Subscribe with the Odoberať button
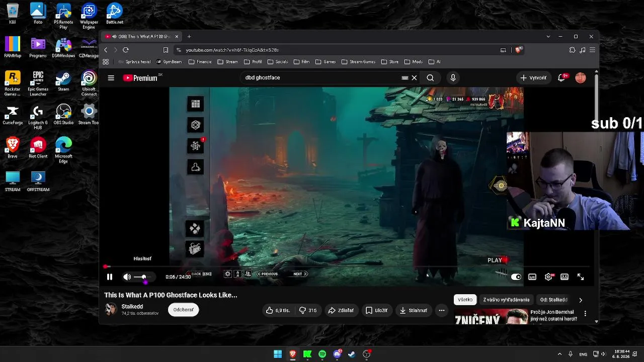 184,310
